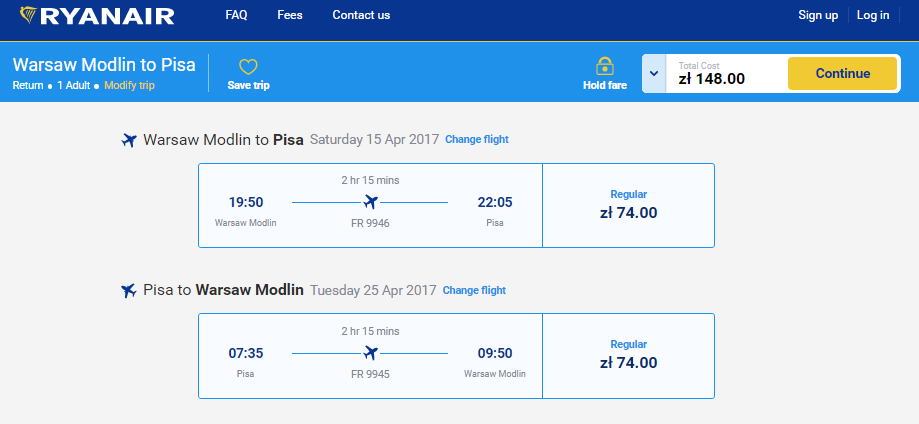Go to the Contact us page
The image size is (919, 424).
click(361, 15)
